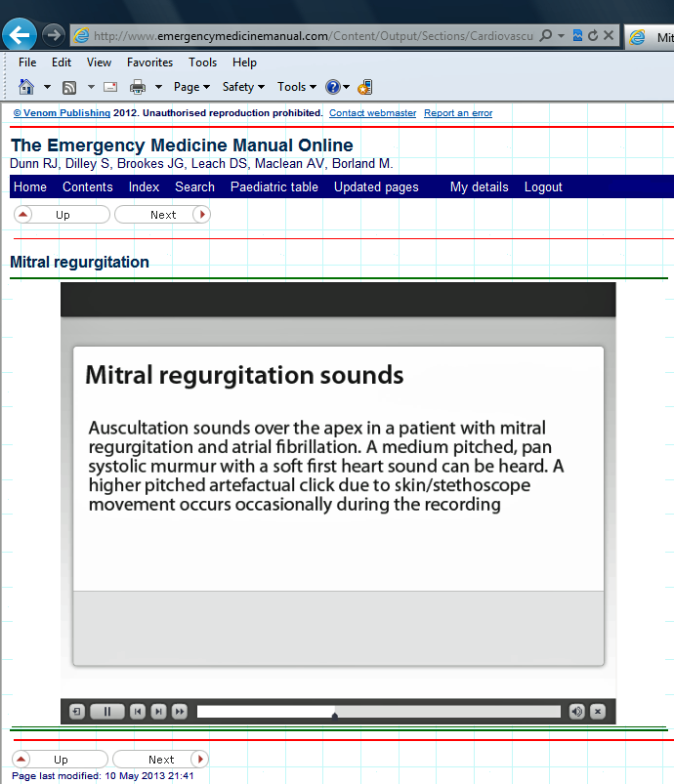Click the Compatibility View icon in address bar
The height and width of the screenshot is (784, 674).
[x=577, y=35]
